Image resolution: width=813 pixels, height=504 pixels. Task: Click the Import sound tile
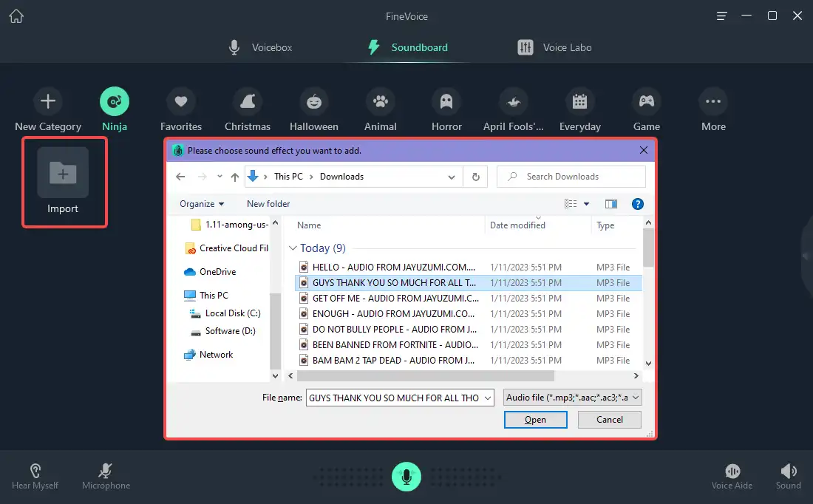point(63,181)
